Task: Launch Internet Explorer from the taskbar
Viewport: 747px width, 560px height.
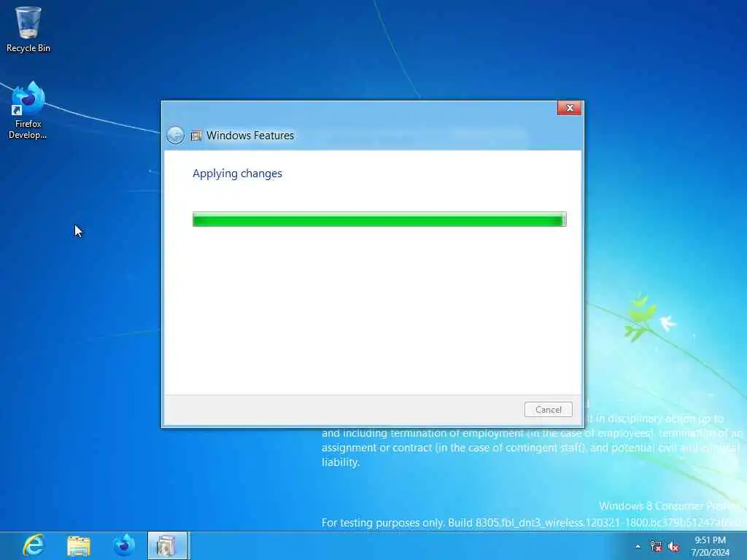Action: pos(34,545)
